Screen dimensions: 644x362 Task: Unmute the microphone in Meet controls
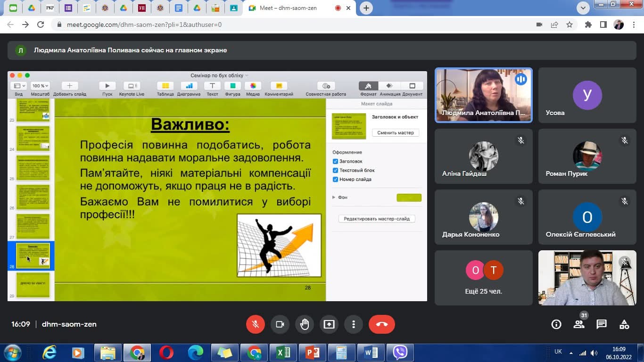click(256, 324)
